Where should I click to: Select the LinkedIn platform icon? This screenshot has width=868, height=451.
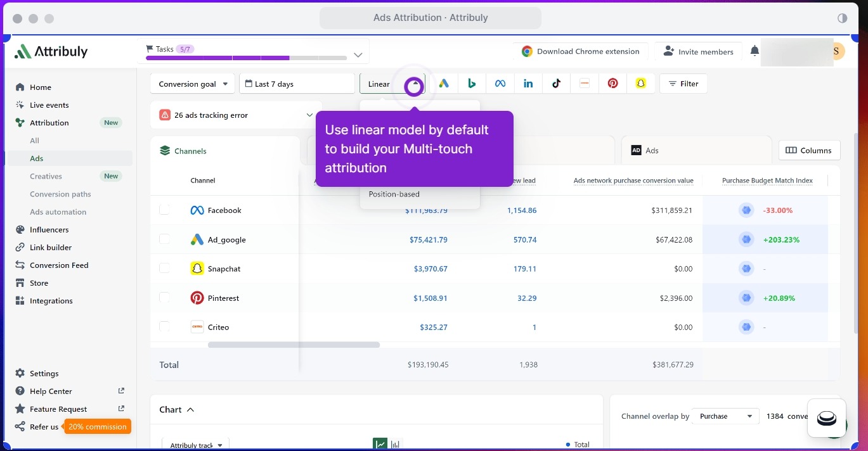click(528, 82)
